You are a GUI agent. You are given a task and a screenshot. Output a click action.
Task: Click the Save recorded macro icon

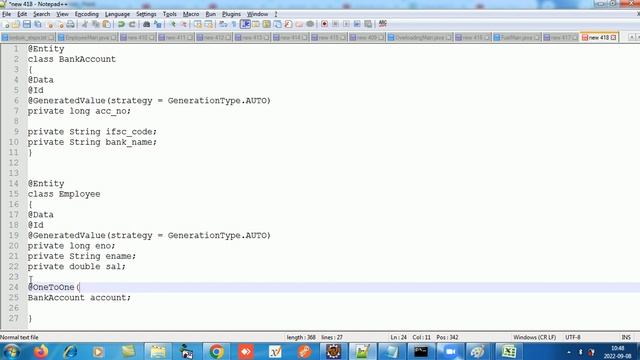pos(368,24)
